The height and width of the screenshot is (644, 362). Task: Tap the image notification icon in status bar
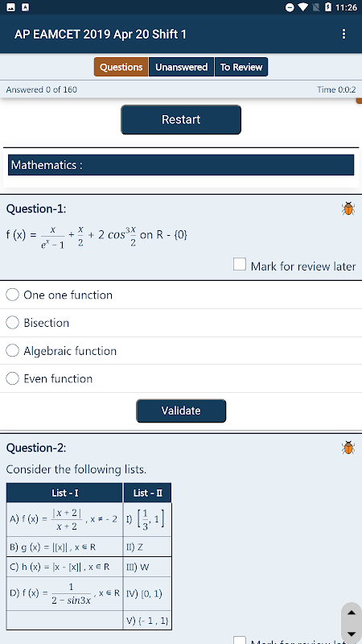pos(11,7)
